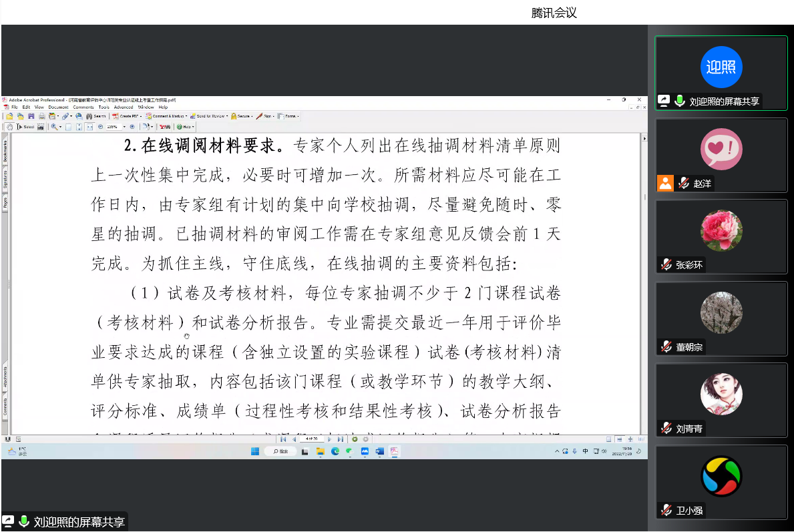This screenshot has width=794, height=532.
Task: Open the zoom percentage dropdown arrow
Action: (124, 126)
